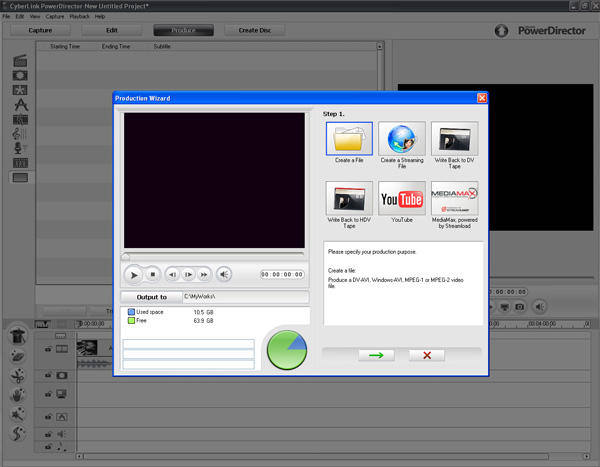The width and height of the screenshot is (600, 467).
Task: Switch to the Edit mode tab
Action: [112, 30]
